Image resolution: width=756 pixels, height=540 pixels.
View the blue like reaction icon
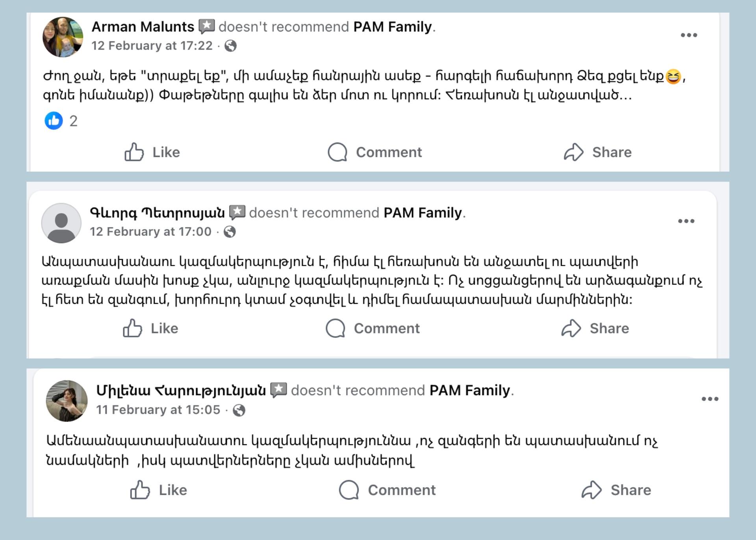[54, 120]
